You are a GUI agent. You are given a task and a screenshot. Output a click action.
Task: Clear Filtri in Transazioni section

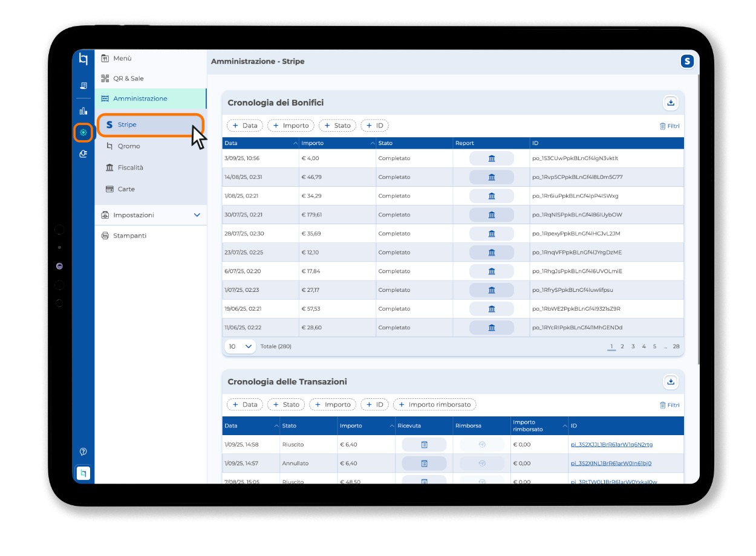[670, 406]
